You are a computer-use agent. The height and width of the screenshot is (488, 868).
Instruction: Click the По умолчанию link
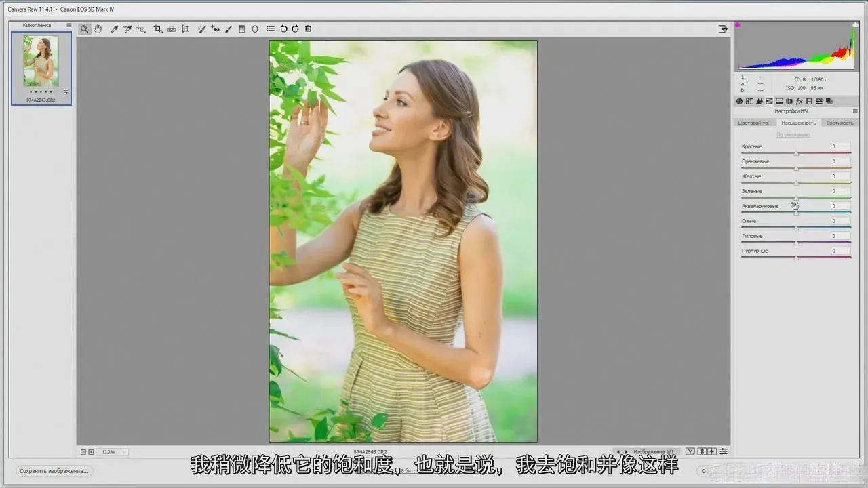[793, 135]
